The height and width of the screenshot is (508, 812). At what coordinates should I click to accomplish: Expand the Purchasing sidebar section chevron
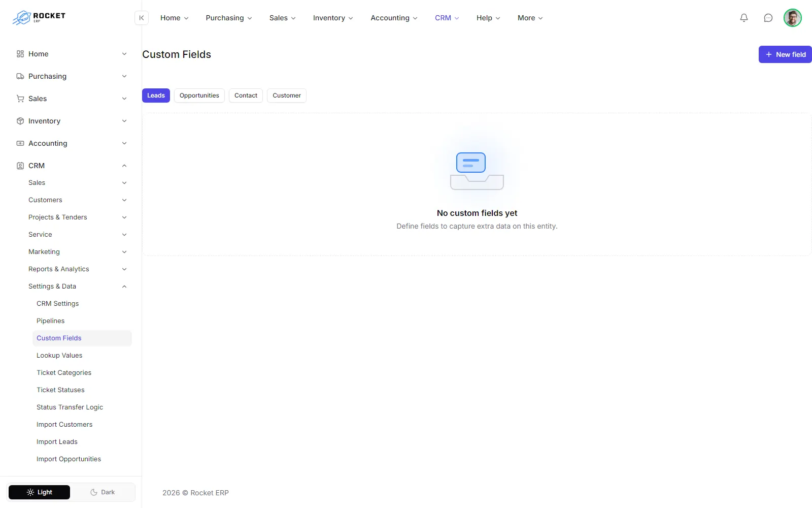tap(124, 76)
